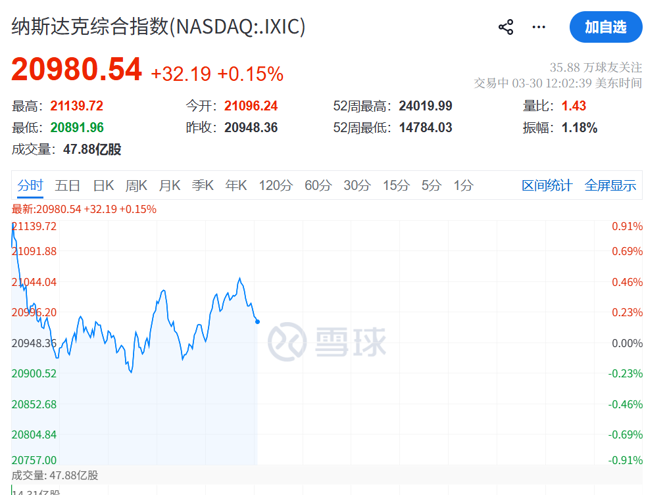Open 区间统计 range statistics
Image resolution: width=667 pixels, height=495 pixels.
(547, 185)
